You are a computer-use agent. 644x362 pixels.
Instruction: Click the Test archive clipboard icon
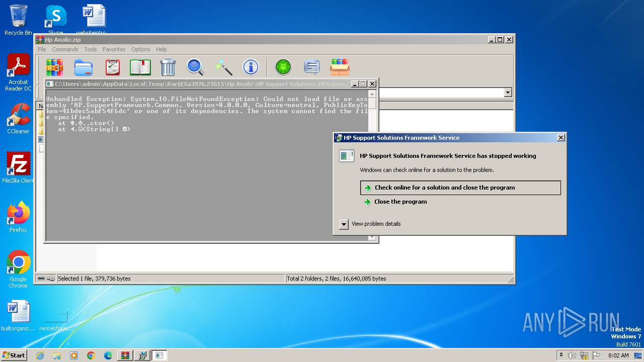tap(112, 67)
